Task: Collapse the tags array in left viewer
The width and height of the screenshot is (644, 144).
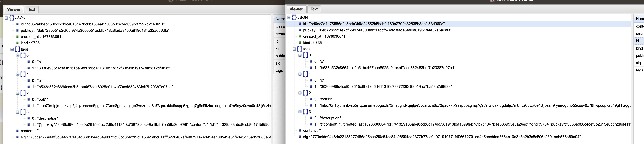Action: [12, 49]
